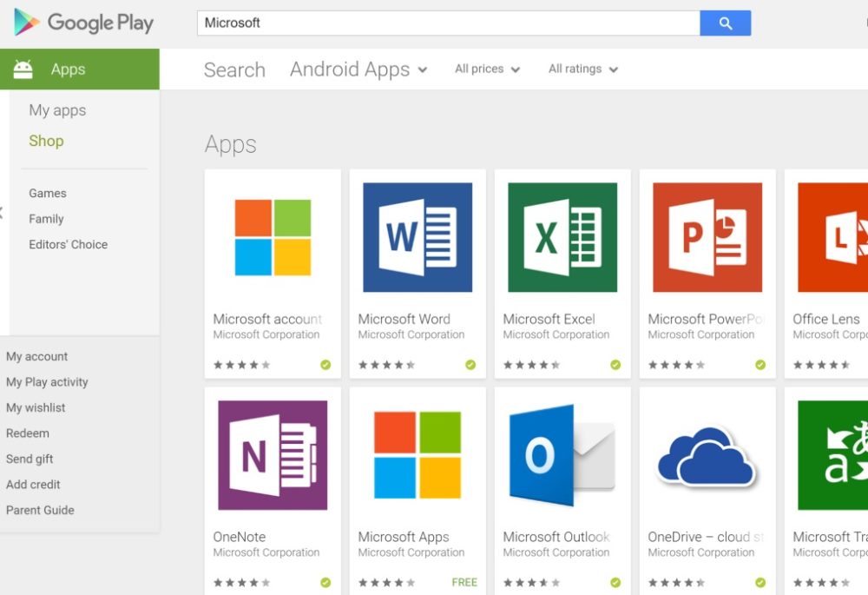868x595 pixels.
Task: Open the Office Lens app icon
Action: tap(832, 237)
